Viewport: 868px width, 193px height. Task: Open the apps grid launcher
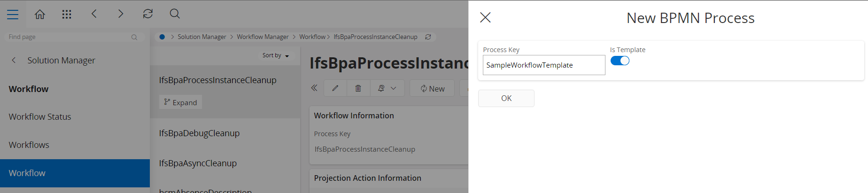coord(67,15)
